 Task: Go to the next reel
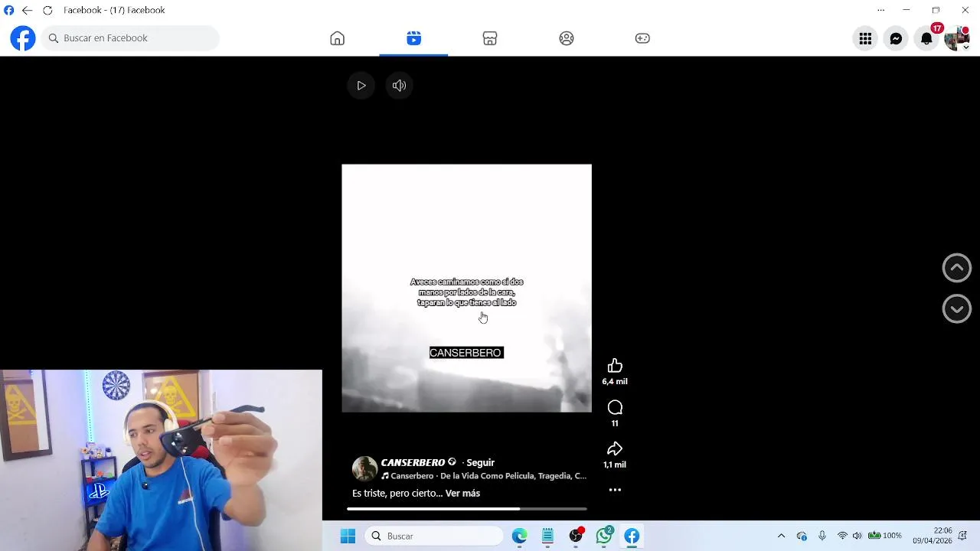pos(956,308)
